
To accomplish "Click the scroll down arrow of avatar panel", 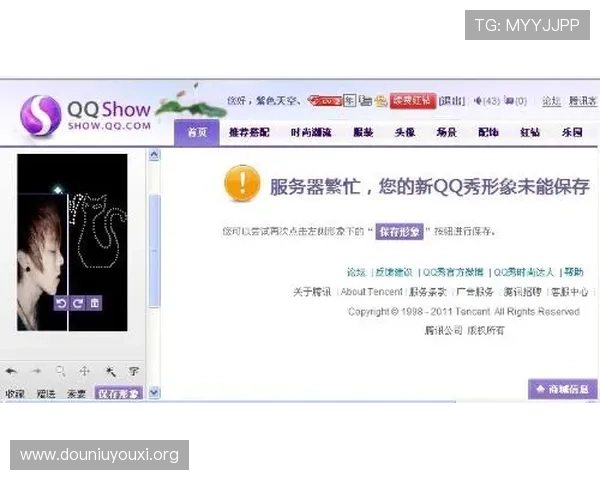I will click(154, 393).
